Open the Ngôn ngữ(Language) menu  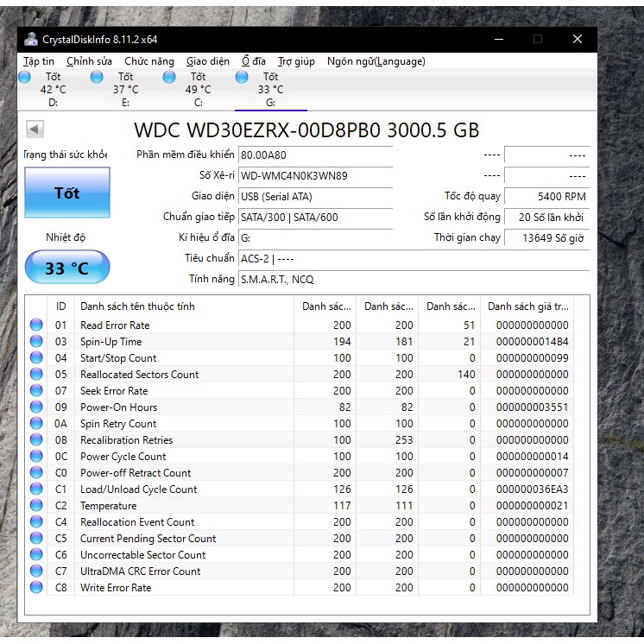click(x=376, y=61)
